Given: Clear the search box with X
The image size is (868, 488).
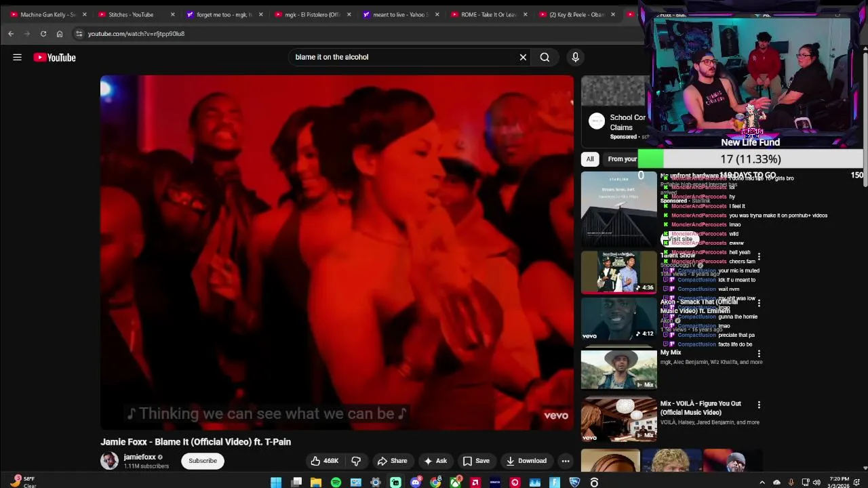Looking at the screenshot, I should click(523, 58).
